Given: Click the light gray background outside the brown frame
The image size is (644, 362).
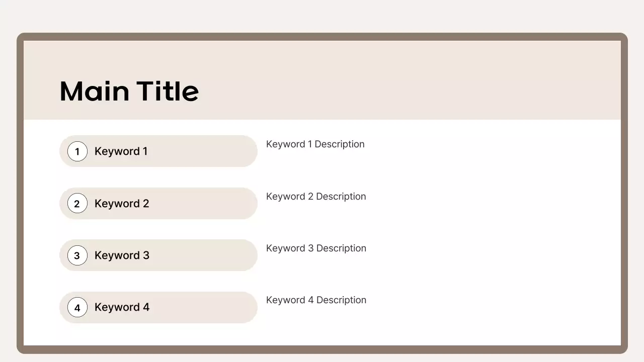Looking at the screenshot, I should coord(322,15).
